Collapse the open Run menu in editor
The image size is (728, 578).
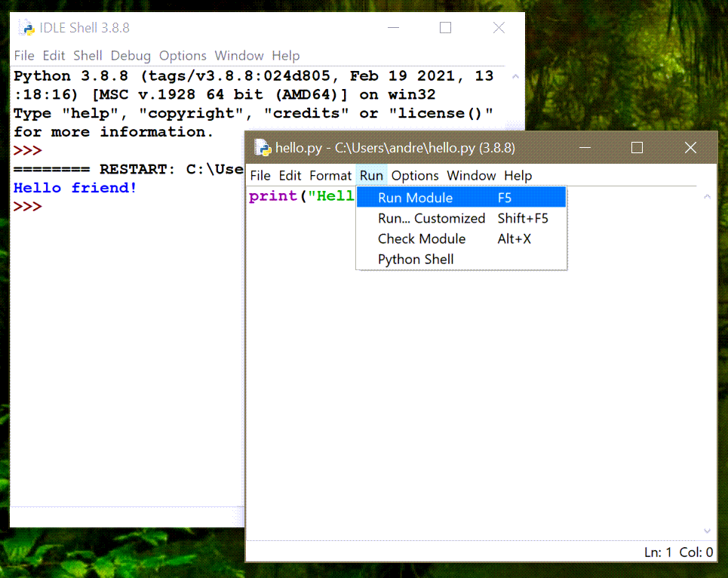(371, 176)
